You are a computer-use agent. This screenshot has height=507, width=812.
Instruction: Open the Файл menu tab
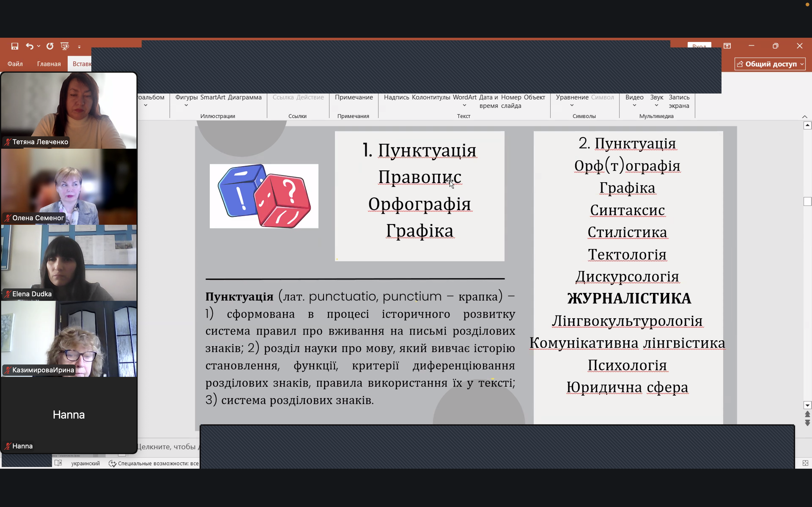[x=15, y=64]
